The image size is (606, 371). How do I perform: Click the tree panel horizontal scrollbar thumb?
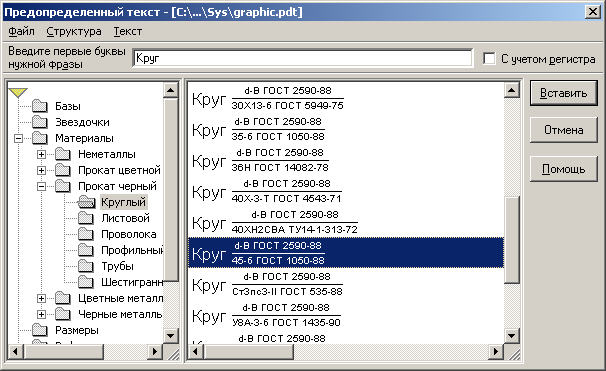pos(63,352)
